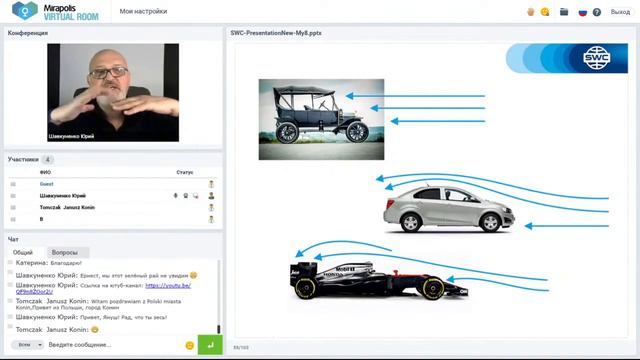Click row handle beside participant B
This screenshot has height=360, width=640.
click(13, 219)
